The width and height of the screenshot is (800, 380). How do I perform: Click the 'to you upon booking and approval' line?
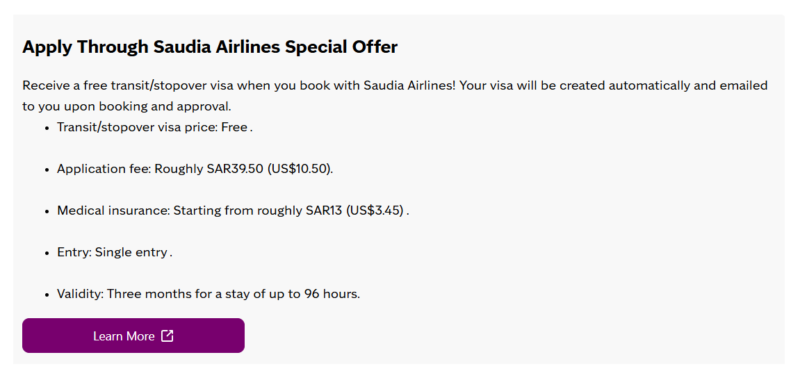[x=127, y=107]
